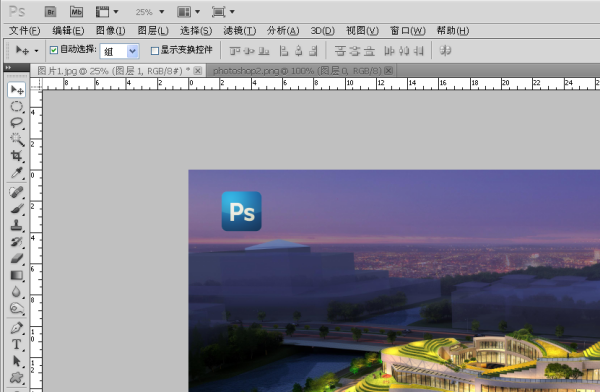600x392 pixels.
Task: Click Align Top Edges icon
Action: (235, 51)
